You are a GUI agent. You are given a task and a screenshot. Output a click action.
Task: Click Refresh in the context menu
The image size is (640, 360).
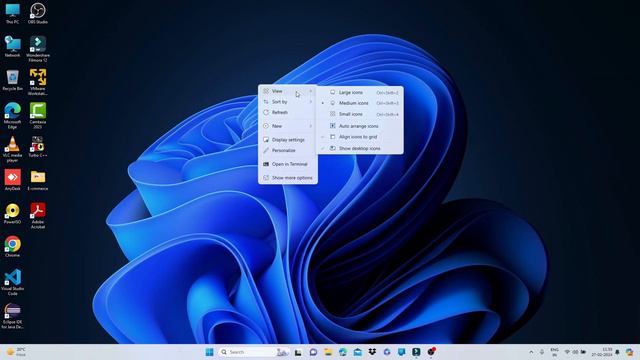288,112
